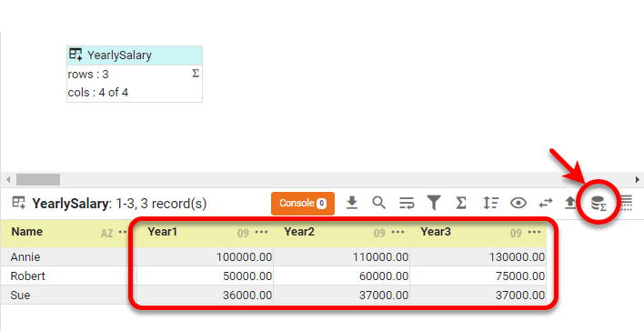The image size is (644, 331).
Task: Click the horizontal scrollbar thumb
Action: [38, 179]
